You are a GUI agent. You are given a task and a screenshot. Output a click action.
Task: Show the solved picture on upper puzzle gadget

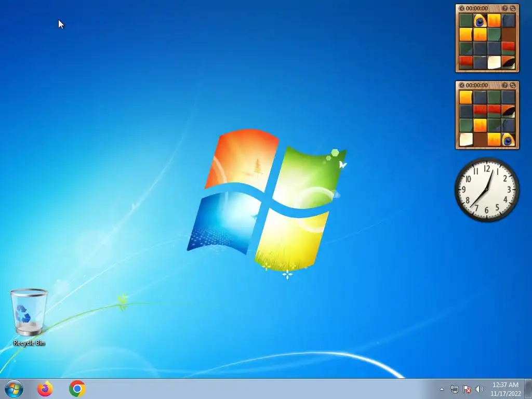(x=505, y=8)
